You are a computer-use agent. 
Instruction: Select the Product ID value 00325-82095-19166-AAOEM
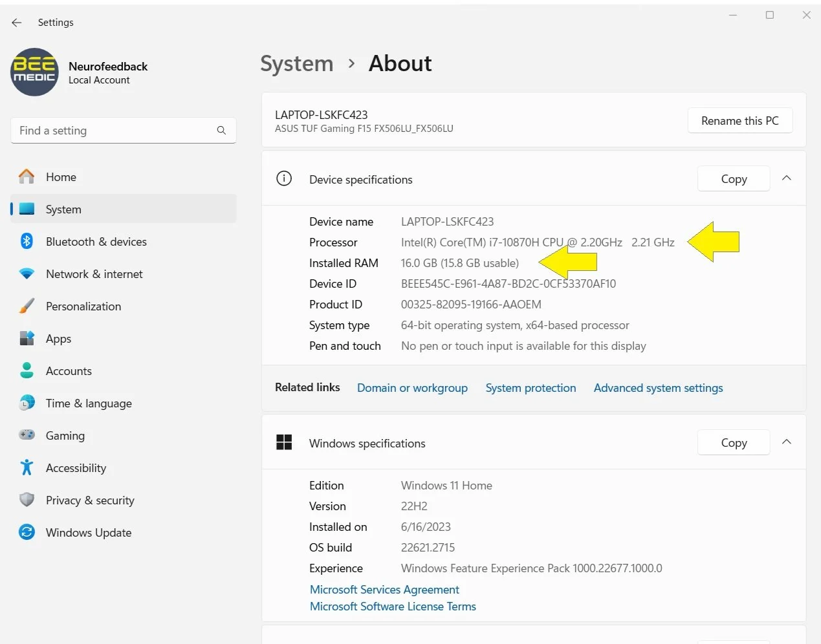click(x=471, y=305)
